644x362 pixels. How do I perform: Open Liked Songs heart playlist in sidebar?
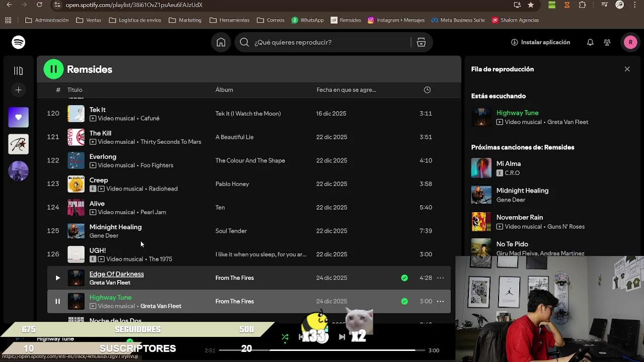[x=19, y=117]
